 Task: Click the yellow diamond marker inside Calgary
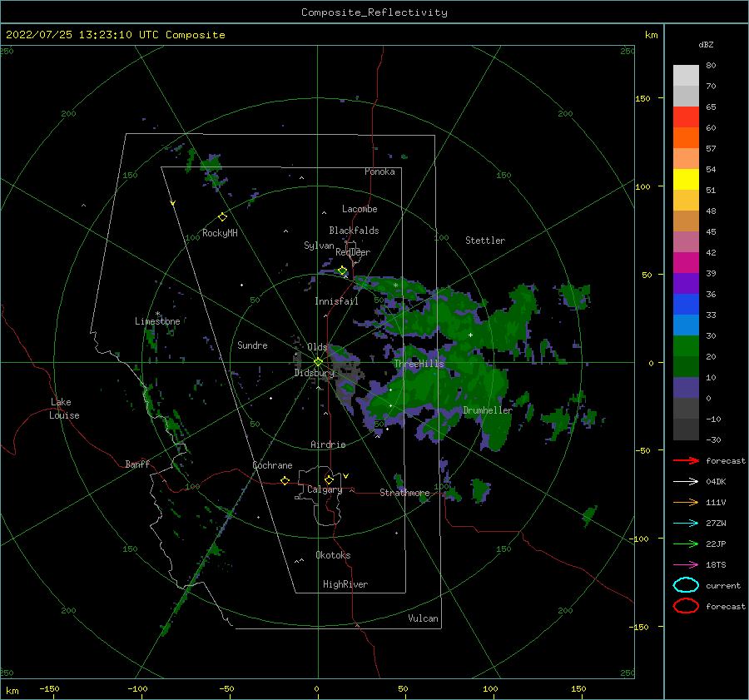[x=329, y=479]
